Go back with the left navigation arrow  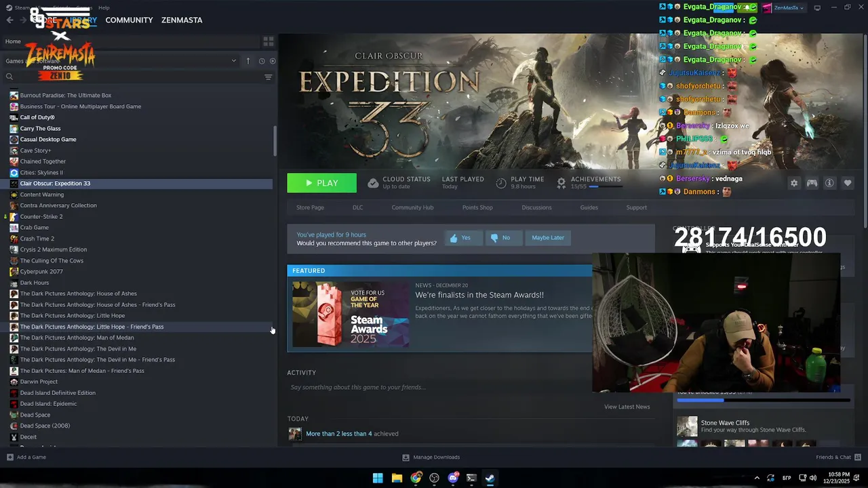click(9, 20)
